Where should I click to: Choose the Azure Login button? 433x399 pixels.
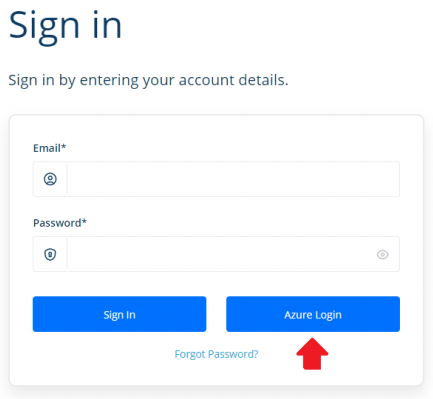313,314
